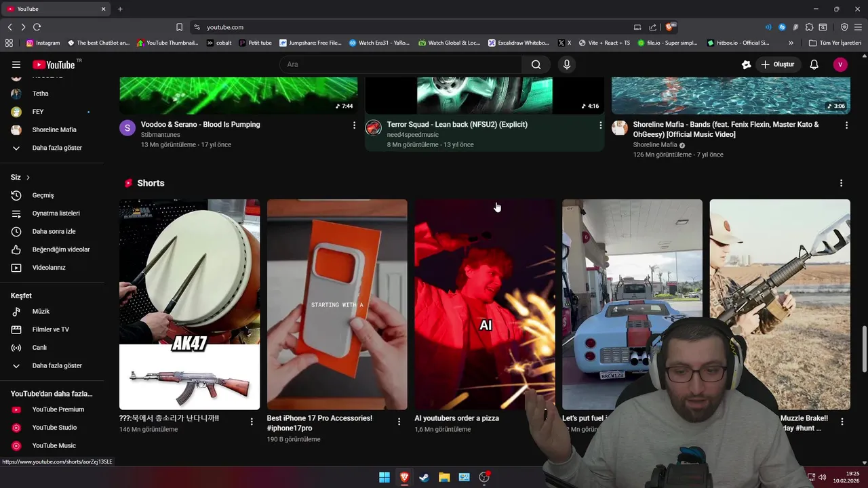Viewport: 868px width, 488px height.
Task: Click the Canlı live icon
Action: tap(16, 348)
